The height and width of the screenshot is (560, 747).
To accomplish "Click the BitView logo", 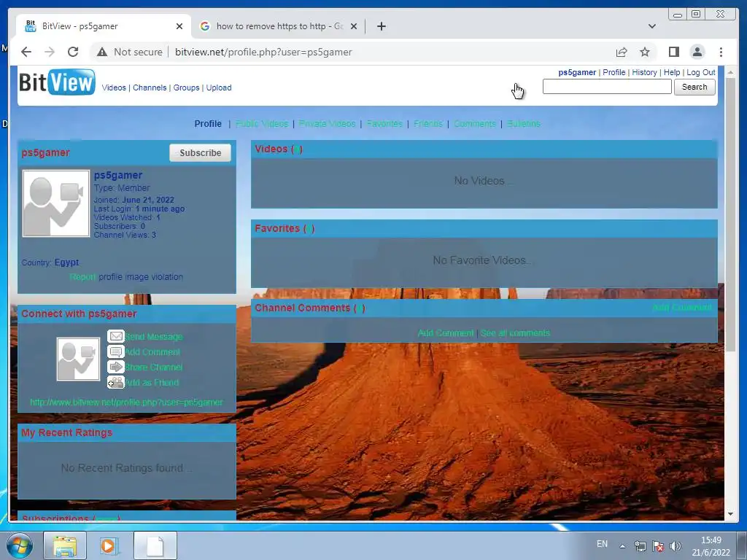I will tap(57, 82).
